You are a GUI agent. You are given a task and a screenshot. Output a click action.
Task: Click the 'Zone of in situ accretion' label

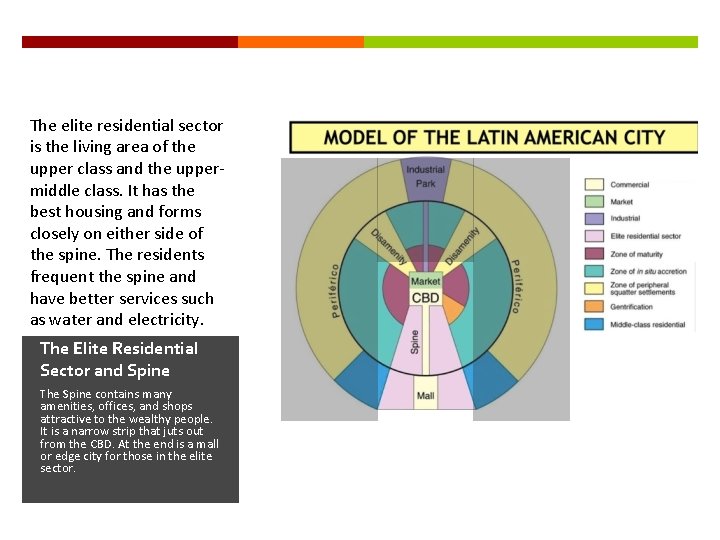(x=648, y=271)
